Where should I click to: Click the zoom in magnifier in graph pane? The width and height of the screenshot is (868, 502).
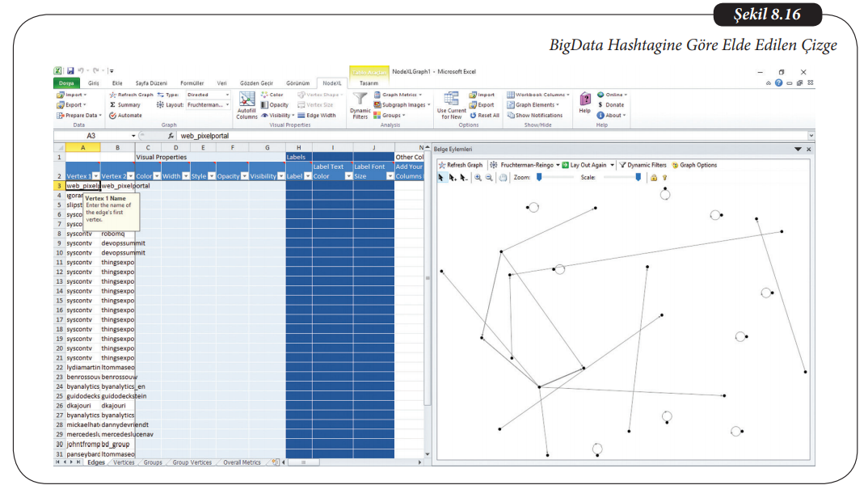click(x=478, y=177)
